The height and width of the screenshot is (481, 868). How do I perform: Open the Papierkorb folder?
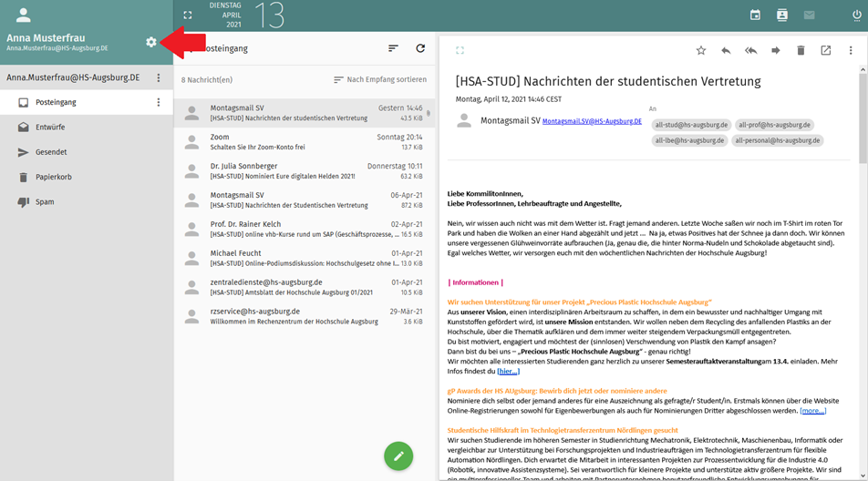pos(53,177)
